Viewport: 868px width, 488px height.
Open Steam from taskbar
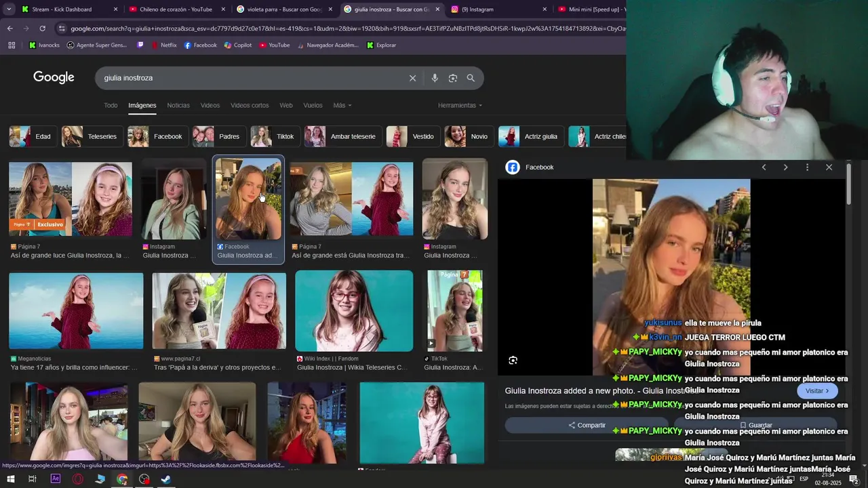point(165,479)
